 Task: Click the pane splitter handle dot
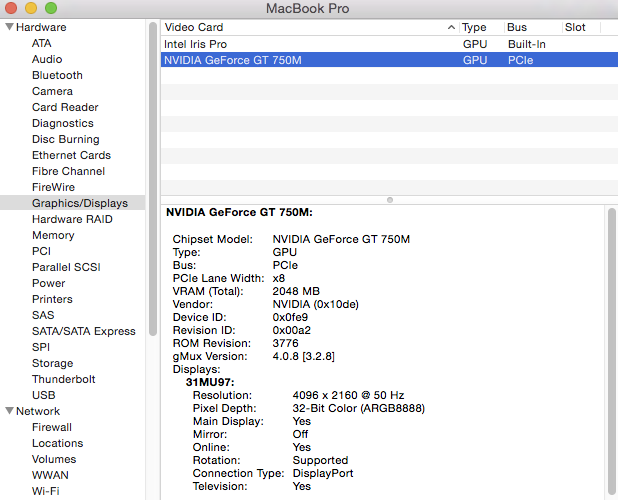pyautogui.click(x=390, y=200)
